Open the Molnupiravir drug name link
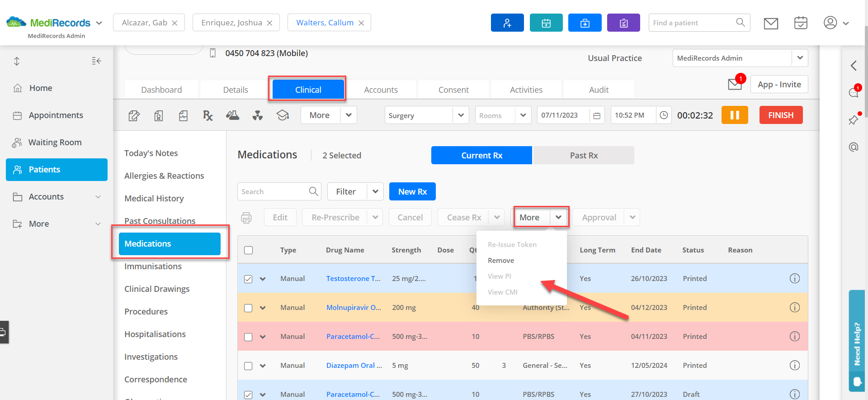Viewport: 868px width, 400px height. [354, 307]
